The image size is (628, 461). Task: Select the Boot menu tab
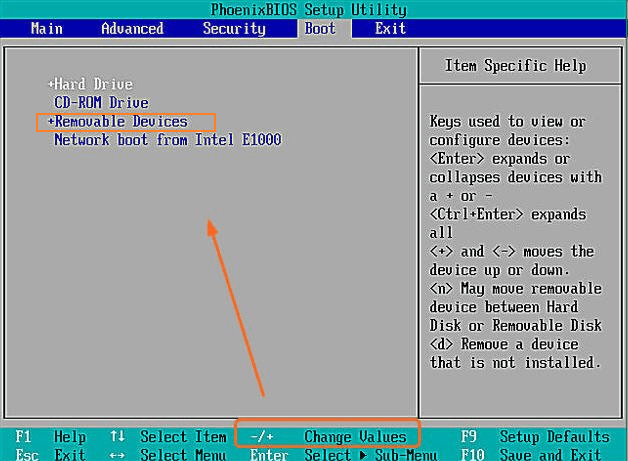click(320, 28)
